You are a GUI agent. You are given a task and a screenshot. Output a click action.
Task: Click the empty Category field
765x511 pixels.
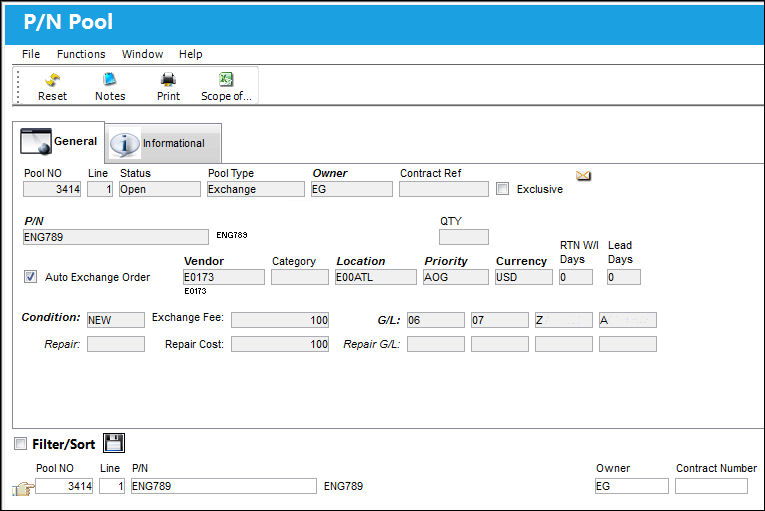[300, 277]
